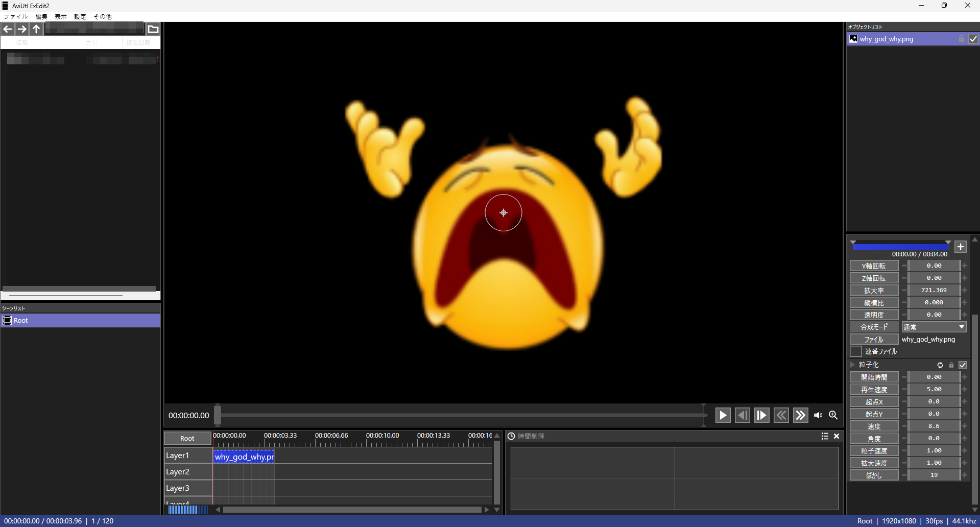Image resolution: width=980 pixels, height=527 pixels.
Task: Select the why_god_why.png clip on Layer1
Action: tap(244, 457)
